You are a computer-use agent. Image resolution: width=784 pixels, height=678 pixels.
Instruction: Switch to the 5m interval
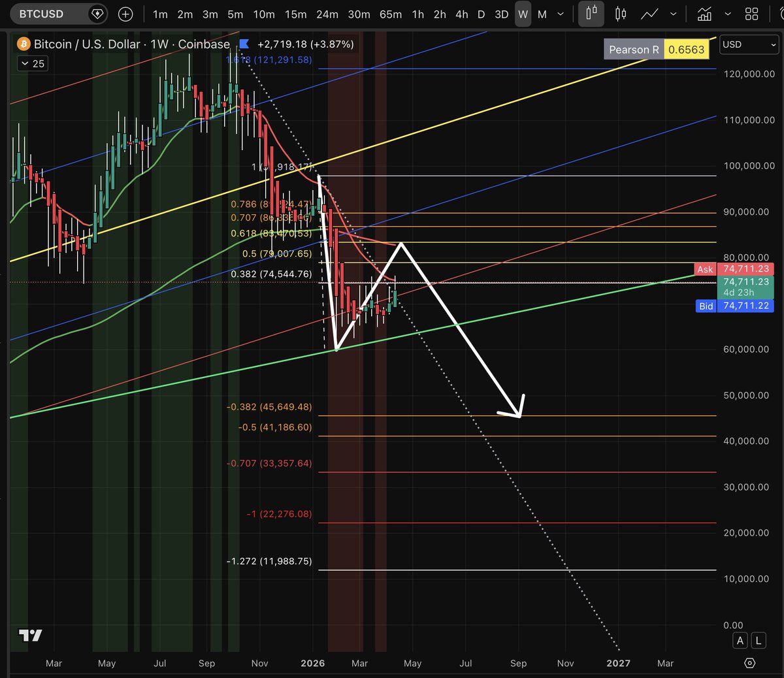(235, 14)
